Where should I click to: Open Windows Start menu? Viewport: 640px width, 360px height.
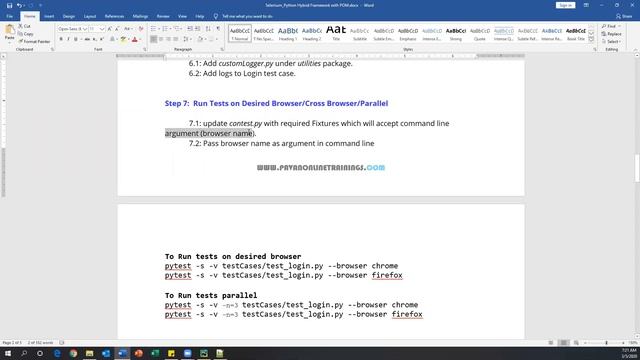[x=7, y=353]
